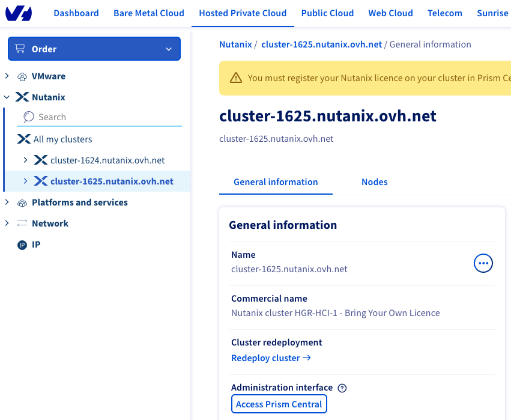
Task: Switch to the Nodes tab
Action: (375, 182)
